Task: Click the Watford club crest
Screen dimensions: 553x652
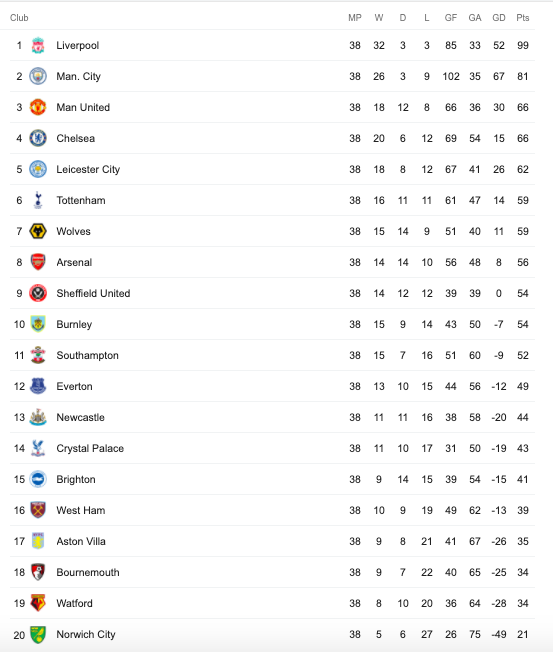Action: (x=38, y=603)
